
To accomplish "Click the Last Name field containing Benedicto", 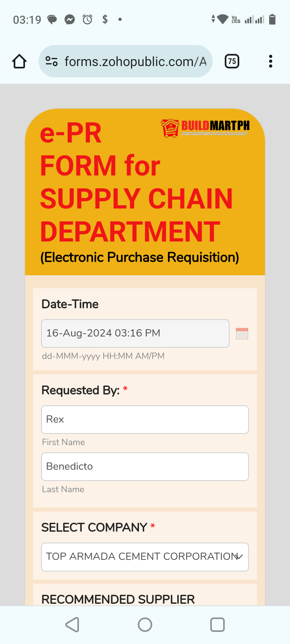I will 145,467.
